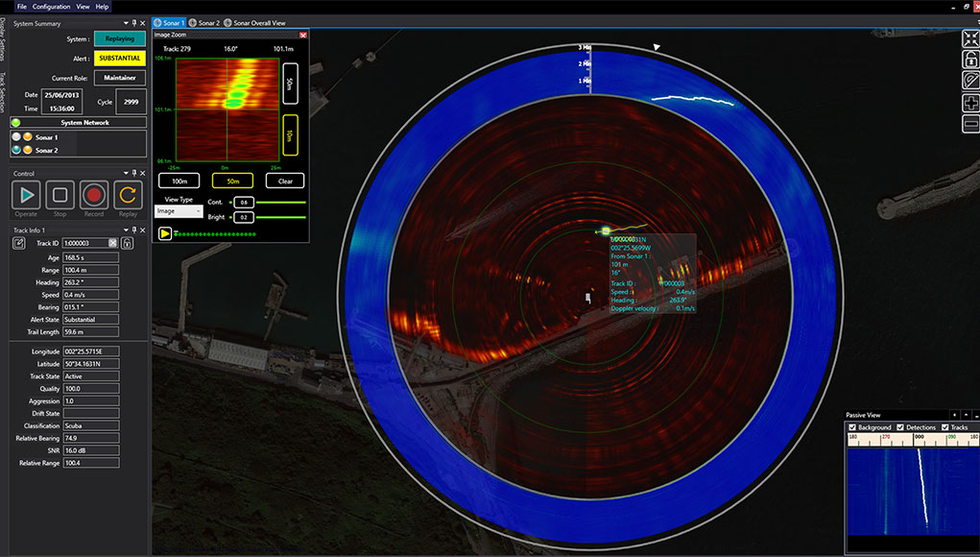This screenshot has width=980, height=557.
Task: Open the Configuration menu
Action: coord(51,6)
